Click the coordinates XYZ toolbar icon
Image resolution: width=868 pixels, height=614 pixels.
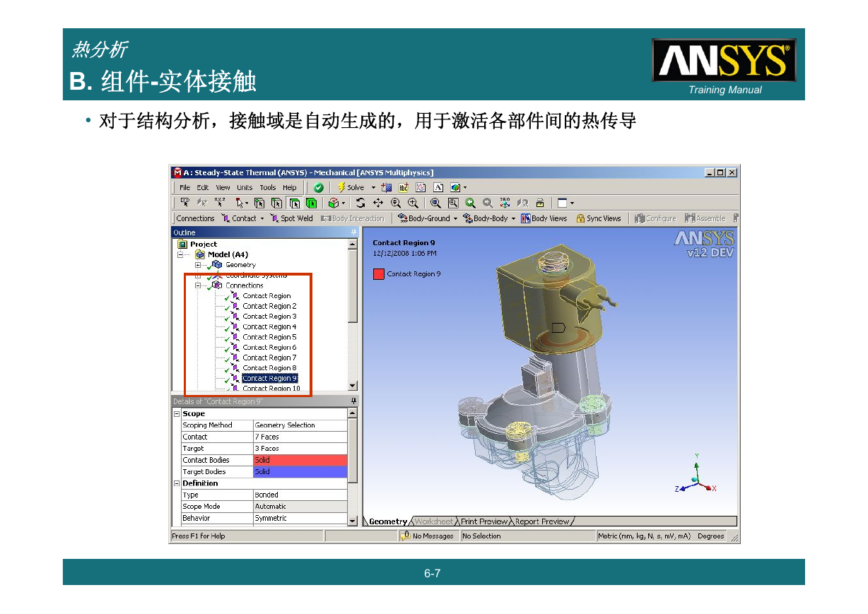220,203
